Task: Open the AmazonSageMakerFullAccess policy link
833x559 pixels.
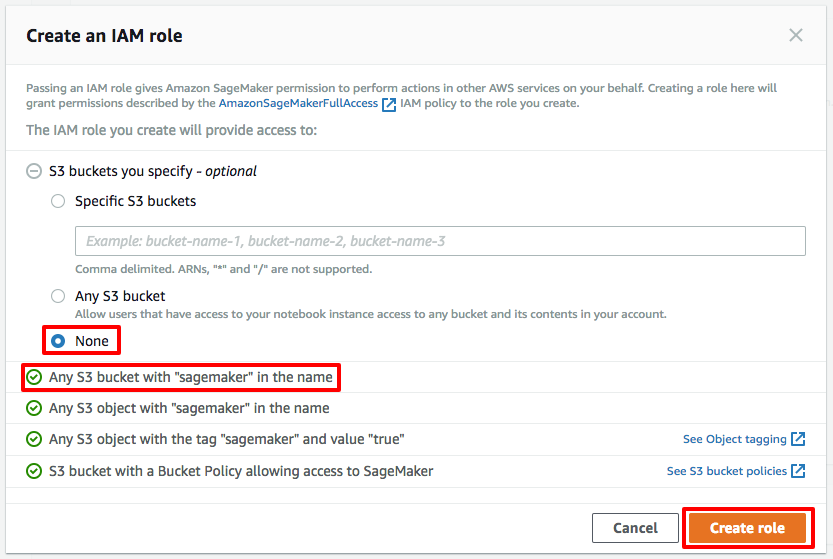Action: pos(298,103)
